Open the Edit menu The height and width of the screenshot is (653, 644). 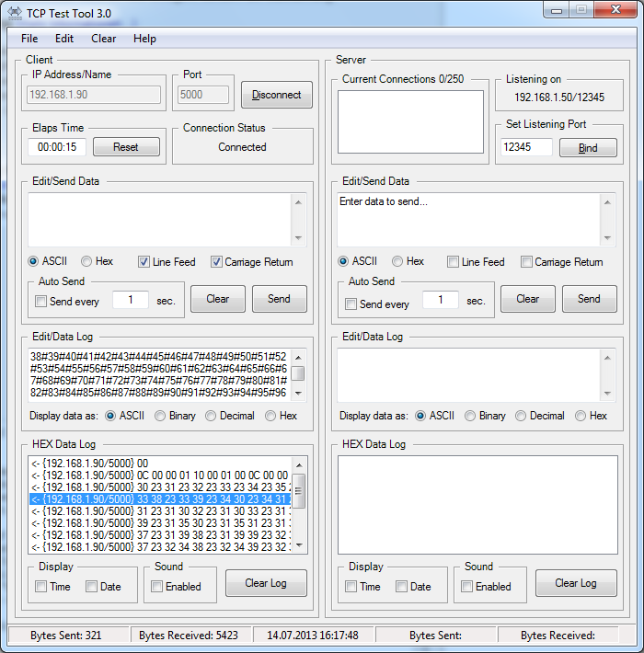click(x=64, y=39)
